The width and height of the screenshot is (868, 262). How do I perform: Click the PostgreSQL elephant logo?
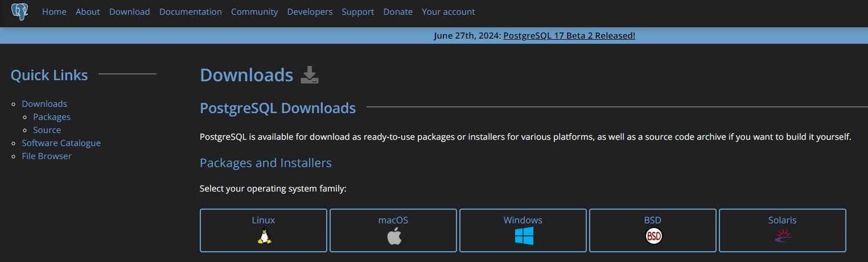[20, 11]
